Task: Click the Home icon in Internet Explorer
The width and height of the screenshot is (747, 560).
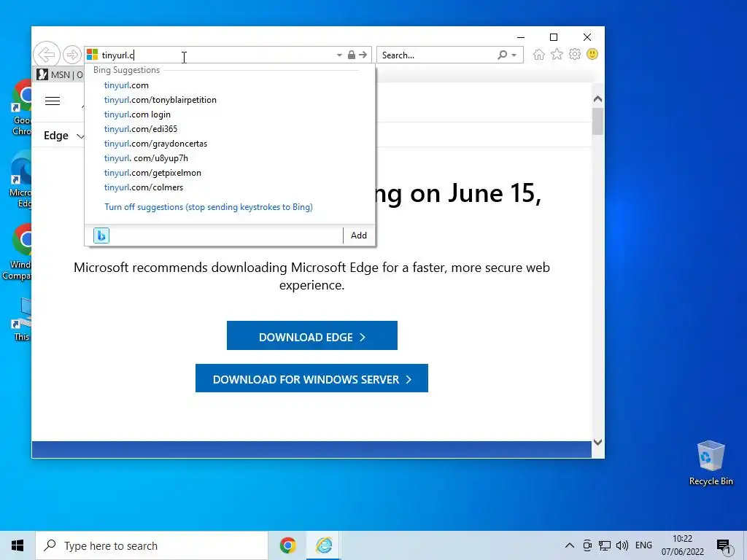Action: point(539,54)
